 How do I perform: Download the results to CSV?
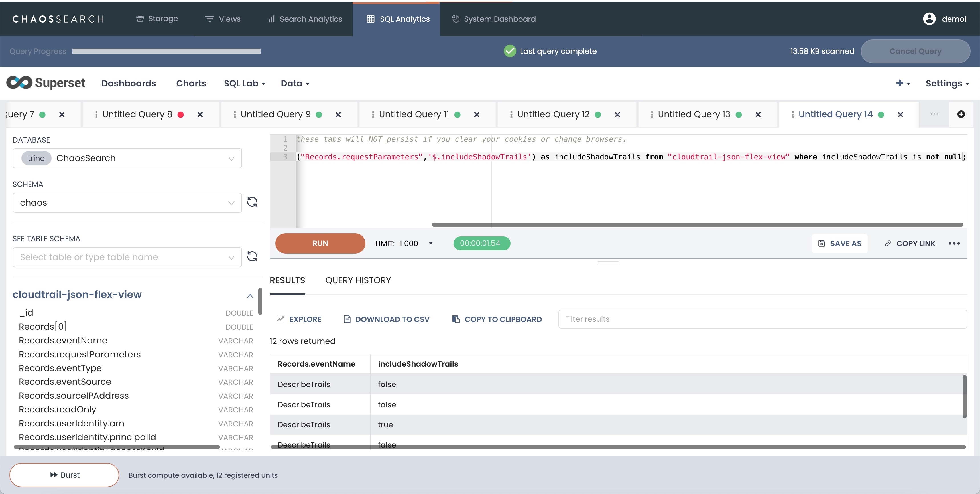[x=386, y=319]
